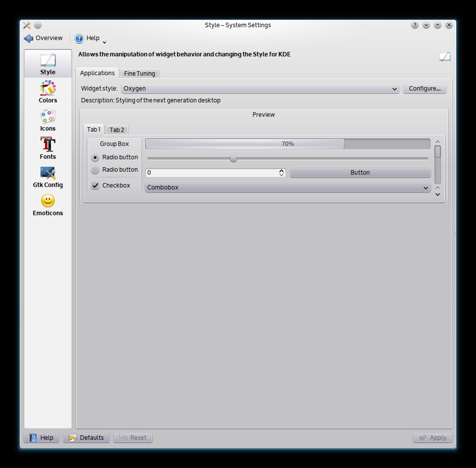Switch to the Fine Tuning tab
The width and height of the screenshot is (476, 468).
click(x=139, y=74)
